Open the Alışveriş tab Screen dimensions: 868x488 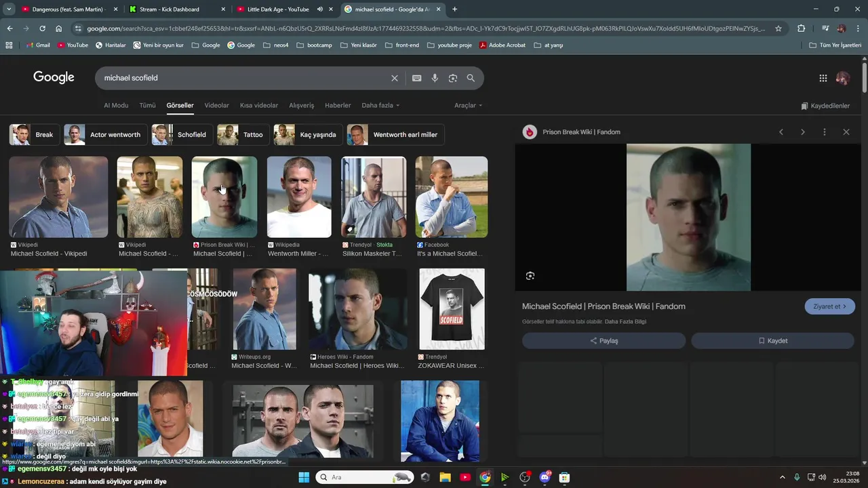pos(302,106)
